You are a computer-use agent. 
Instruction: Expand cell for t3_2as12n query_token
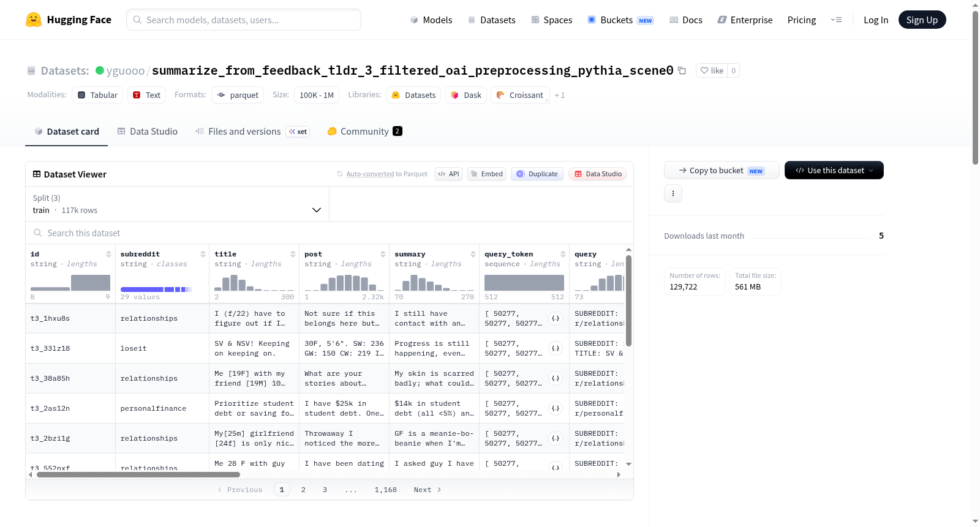click(556, 408)
